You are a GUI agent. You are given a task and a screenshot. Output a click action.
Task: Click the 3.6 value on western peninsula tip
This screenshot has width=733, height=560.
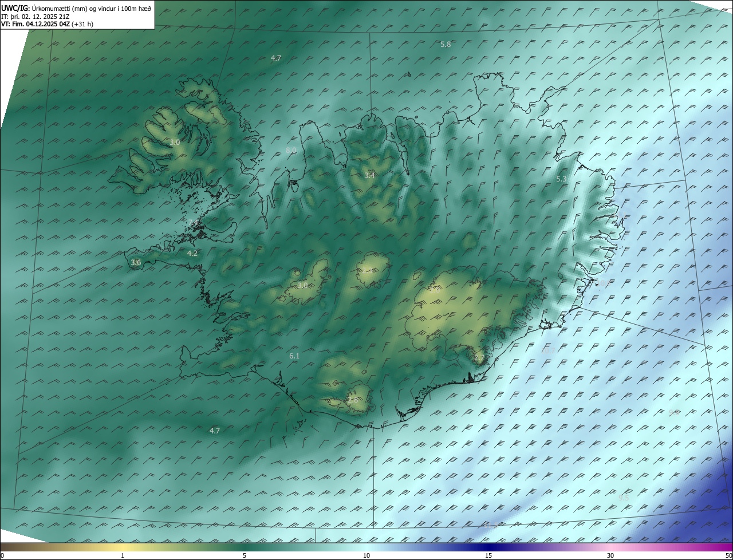(136, 262)
